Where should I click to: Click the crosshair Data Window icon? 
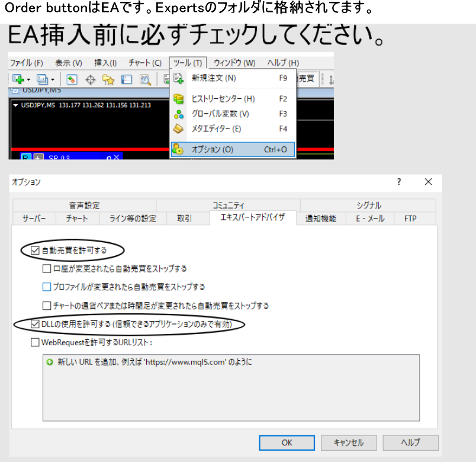(91, 79)
